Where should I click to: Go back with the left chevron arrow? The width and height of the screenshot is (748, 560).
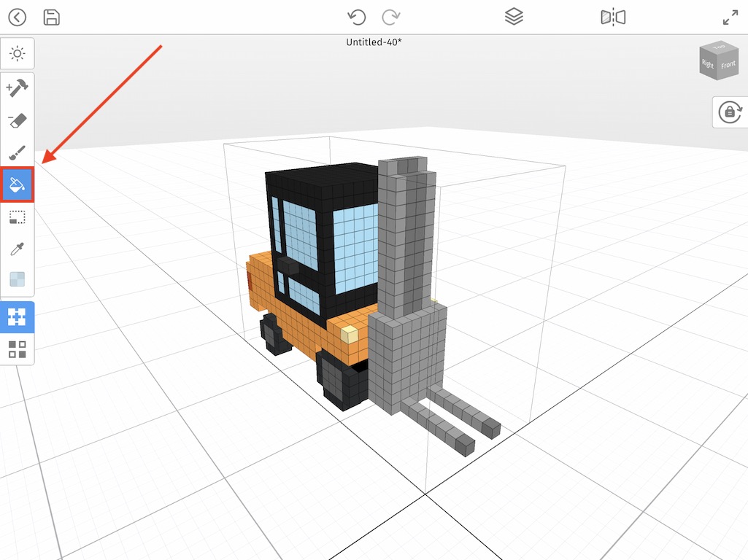(x=16, y=16)
